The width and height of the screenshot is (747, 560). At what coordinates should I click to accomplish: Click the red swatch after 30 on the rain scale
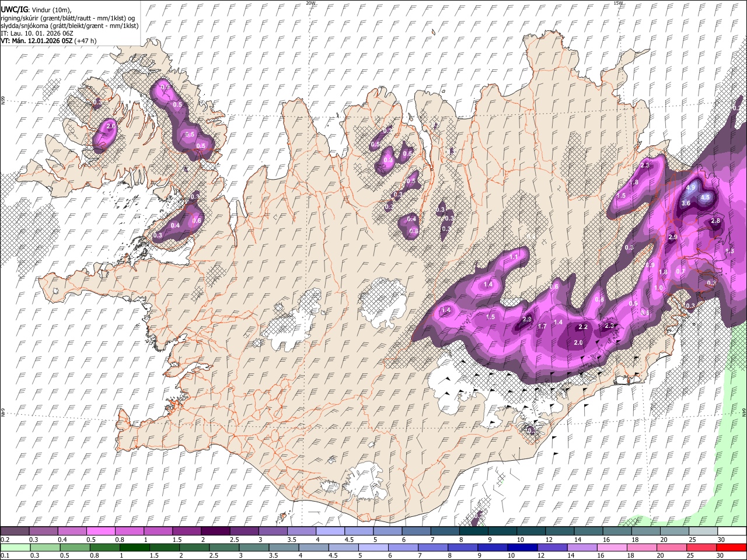tap(731, 548)
